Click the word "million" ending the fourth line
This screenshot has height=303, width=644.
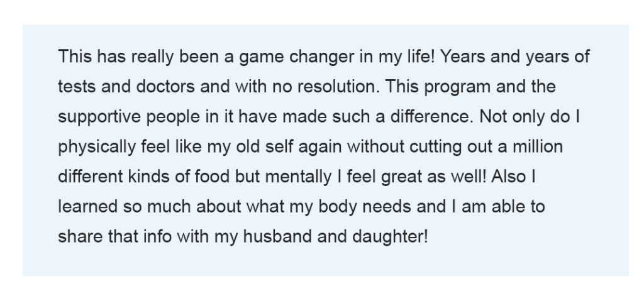537,146
